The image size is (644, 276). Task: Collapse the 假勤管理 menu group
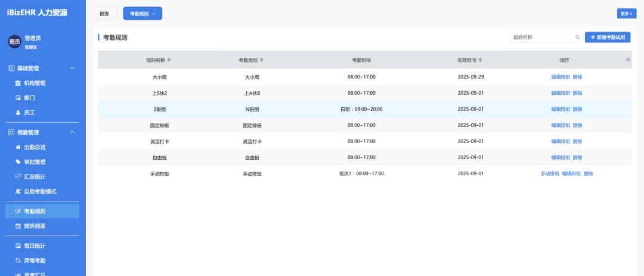(x=72, y=132)
